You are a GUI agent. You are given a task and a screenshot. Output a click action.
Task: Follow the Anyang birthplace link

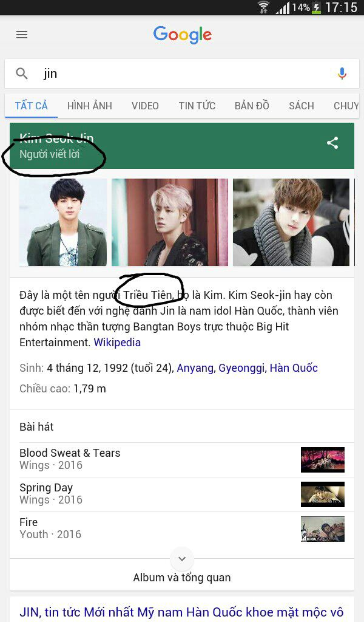coord(195,368)
